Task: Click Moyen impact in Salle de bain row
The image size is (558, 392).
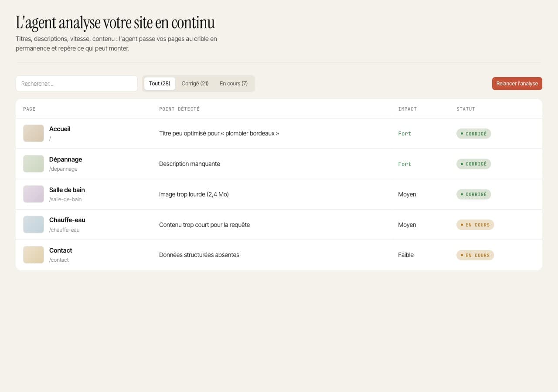Action: pyautogui.click(x=407, y=194)
